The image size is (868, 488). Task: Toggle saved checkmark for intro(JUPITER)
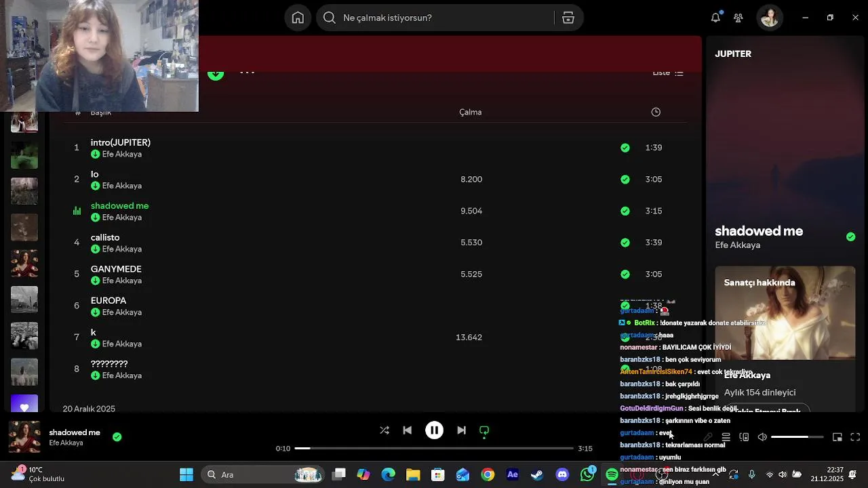pyautogui.click(x=625, y=147)
